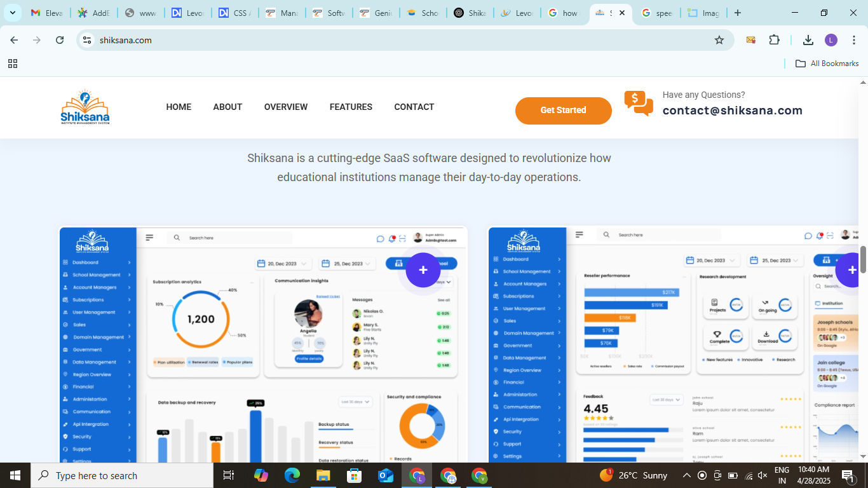Switch to the Google "spee" tab
Viewport: 868px width, 488px height.
point(658,13)
